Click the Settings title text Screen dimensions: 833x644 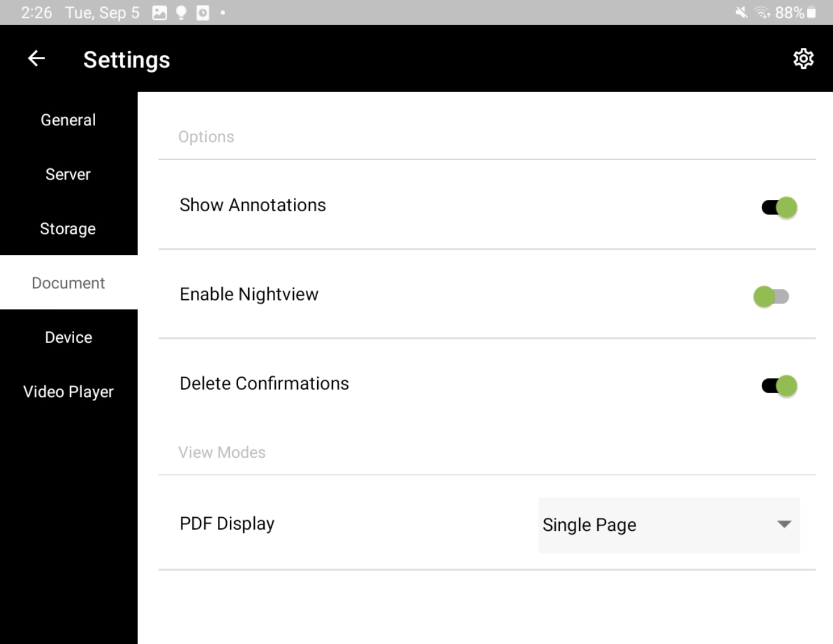click(x=127, y=60)
